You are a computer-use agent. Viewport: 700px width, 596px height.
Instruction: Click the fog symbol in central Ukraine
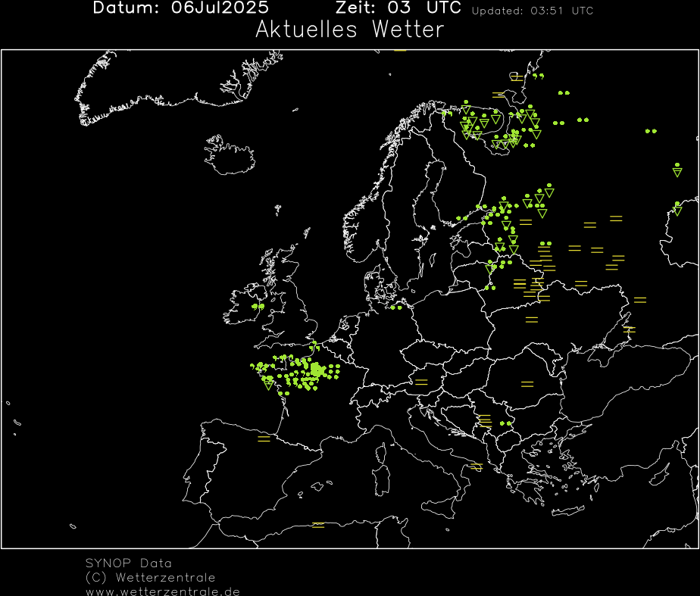(x=532, y=320)
